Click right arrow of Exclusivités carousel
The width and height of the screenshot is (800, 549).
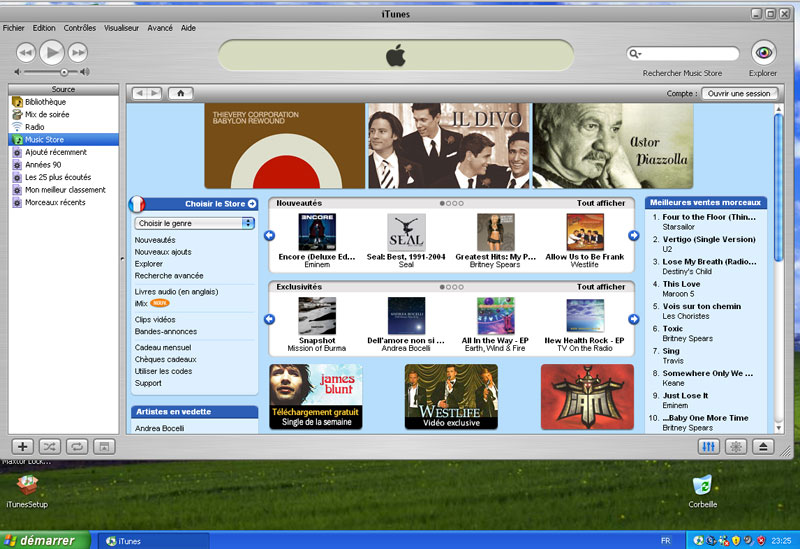pyautogui.click(x=634, y=319)
